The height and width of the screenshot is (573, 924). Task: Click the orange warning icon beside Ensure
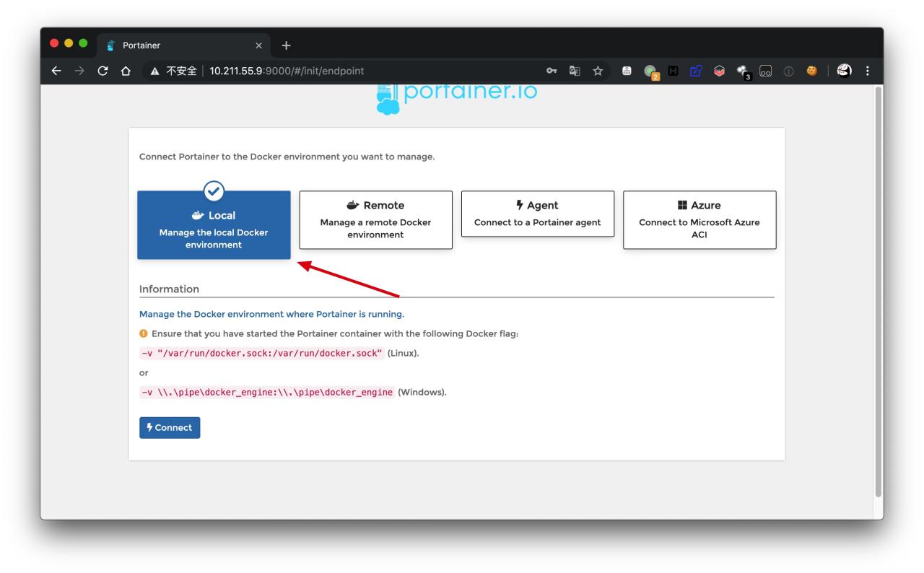pyautogui.click(x=143, y=334)
